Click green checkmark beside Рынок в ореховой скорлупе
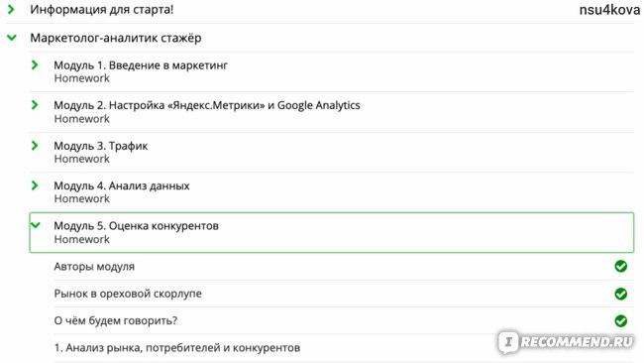The width and height of the screenshot is (644, 363). click(620, 294)
